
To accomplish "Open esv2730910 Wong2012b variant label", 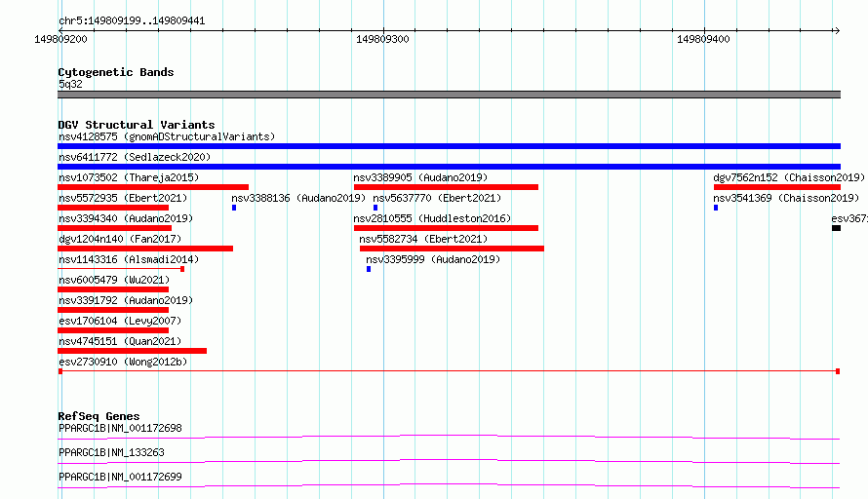I will pyautogui.click(x=123, y=362).
